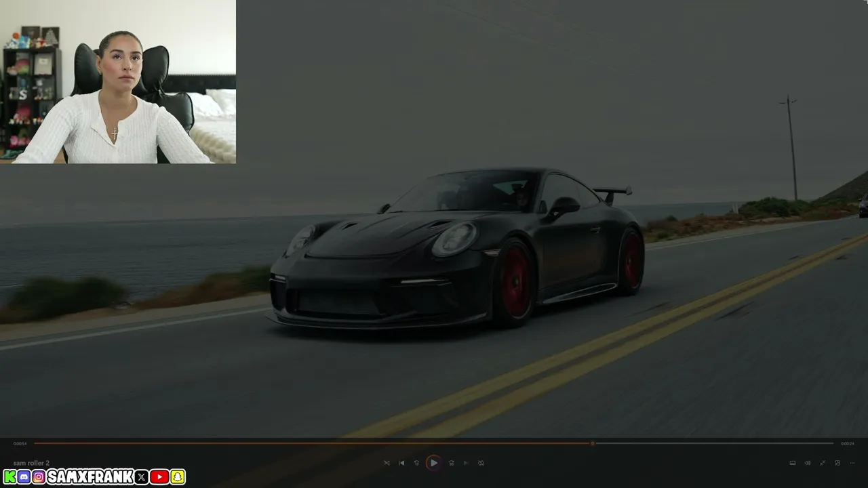Jump to the next track
The height and width of the screenshot is (488, 868).
pyautogui.click(x=466, y=463)
